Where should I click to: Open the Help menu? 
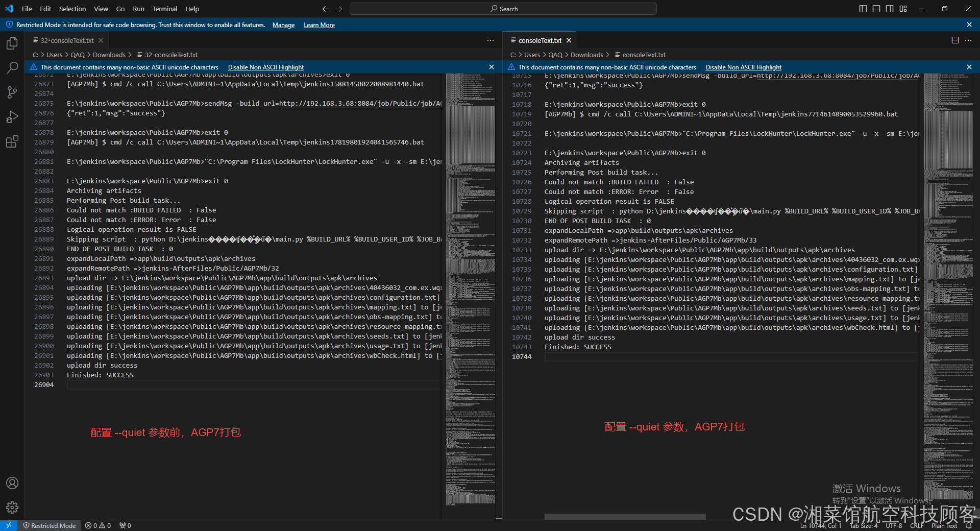click(x=192, y=9)
